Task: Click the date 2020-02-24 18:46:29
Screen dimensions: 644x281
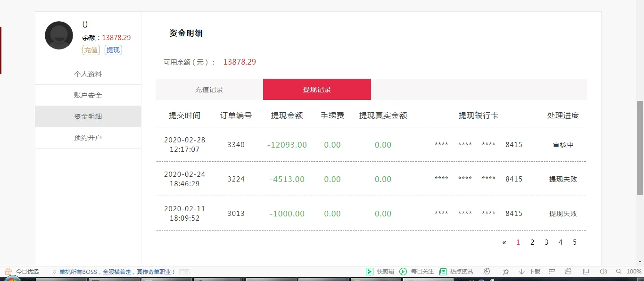Action: (x=185, y=179)
